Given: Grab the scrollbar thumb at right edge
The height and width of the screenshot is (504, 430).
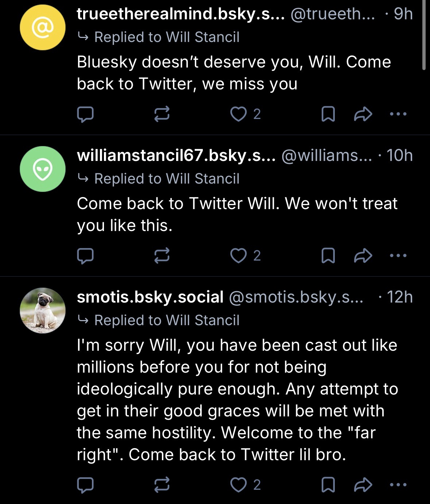Looking at the screenshot, I should (423, 35).
